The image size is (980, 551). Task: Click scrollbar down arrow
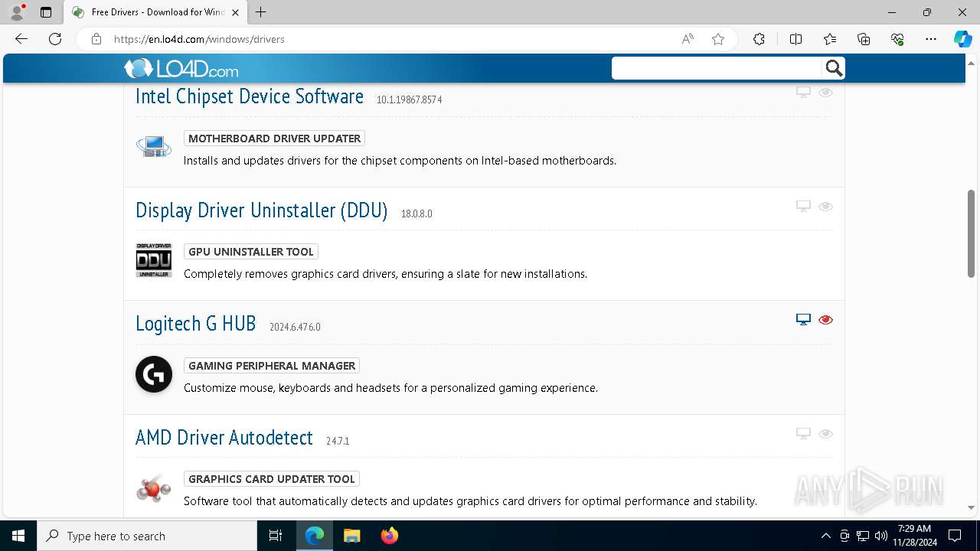972,507
